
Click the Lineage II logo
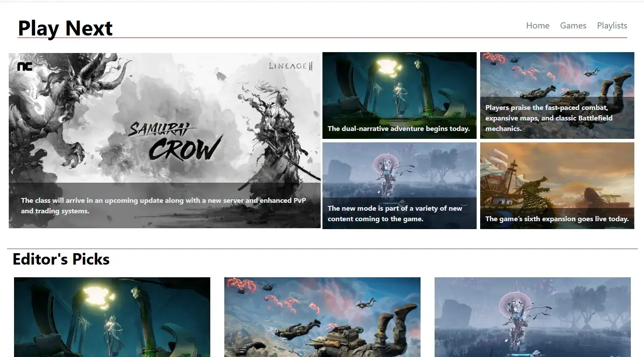click(x=290, y=66)
